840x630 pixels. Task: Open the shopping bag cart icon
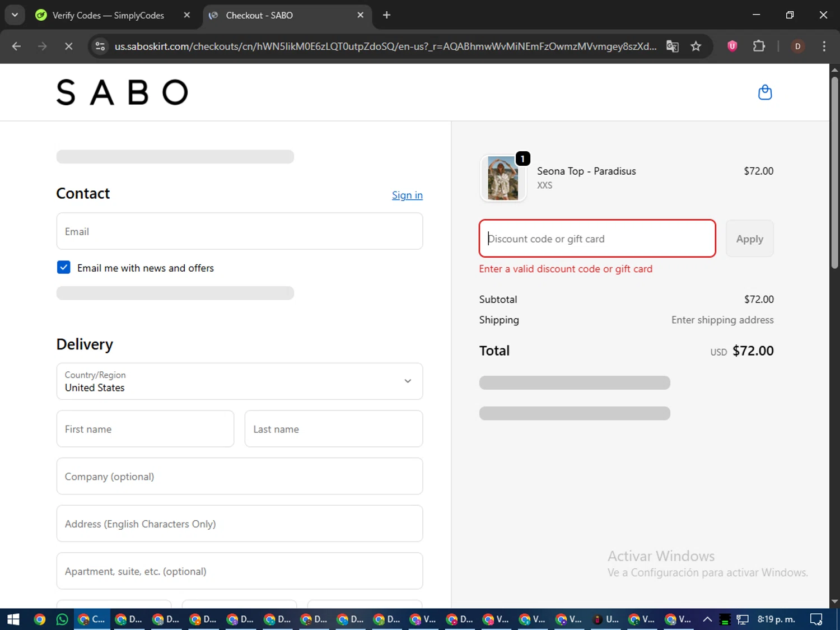[x=764, y=92]
